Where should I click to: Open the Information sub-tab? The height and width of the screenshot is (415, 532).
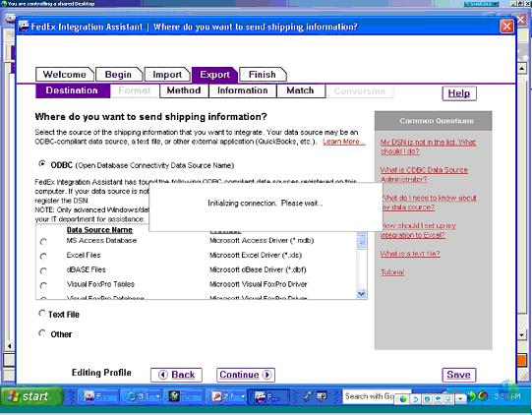pyautogui.click(x=243, y=90)
